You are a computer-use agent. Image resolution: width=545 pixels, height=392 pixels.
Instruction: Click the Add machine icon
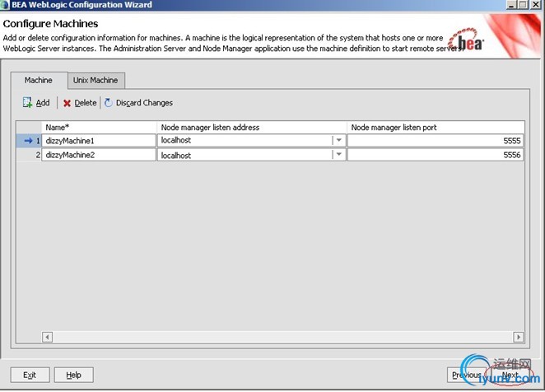click(x=27, y=103)
